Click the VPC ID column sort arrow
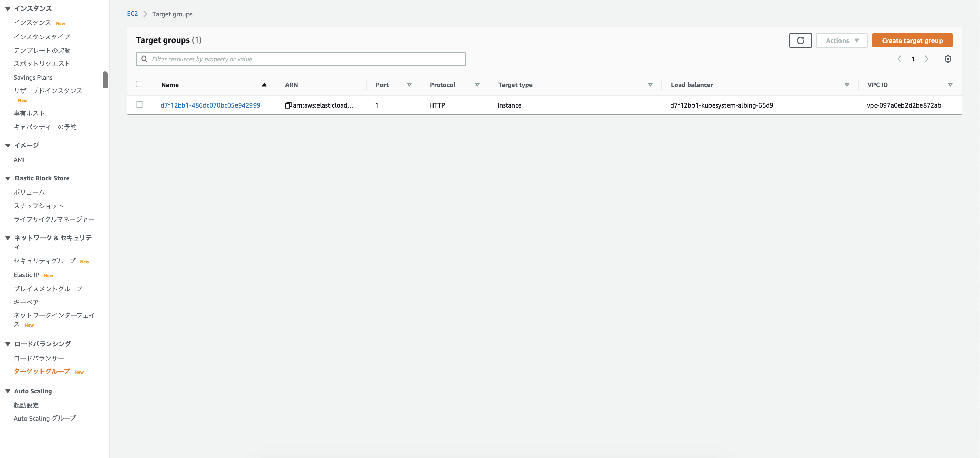 tap(950, 85)
